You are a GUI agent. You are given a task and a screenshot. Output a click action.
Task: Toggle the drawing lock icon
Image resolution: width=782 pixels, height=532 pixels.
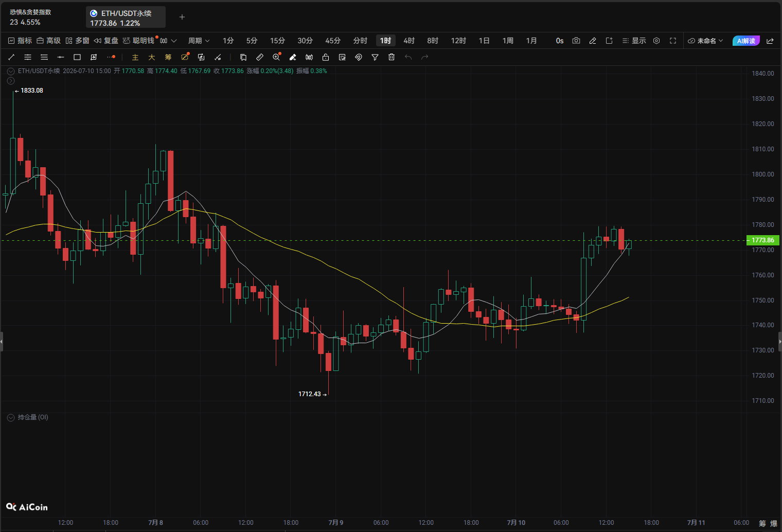[x=326, y=57]
